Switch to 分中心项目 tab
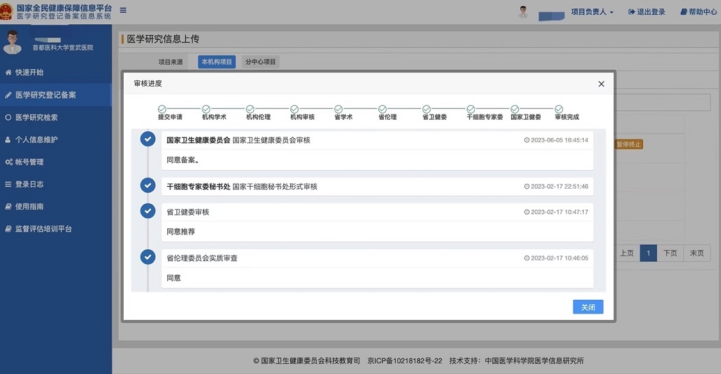The height and width of the screenshot is (374, 721). point(260,62)
